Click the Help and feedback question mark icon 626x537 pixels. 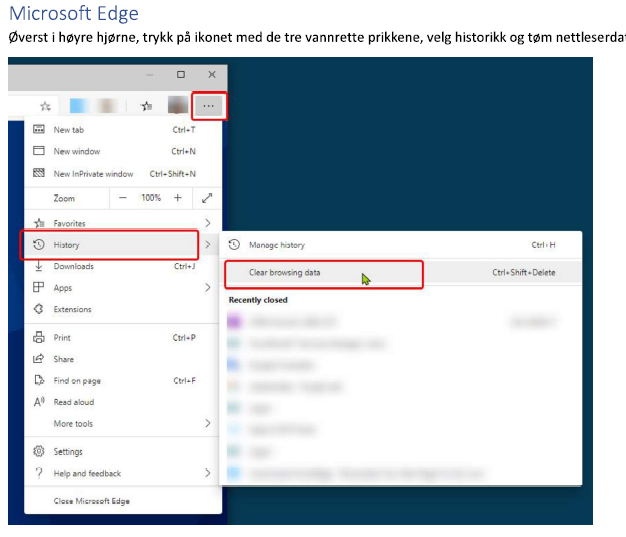39,473
